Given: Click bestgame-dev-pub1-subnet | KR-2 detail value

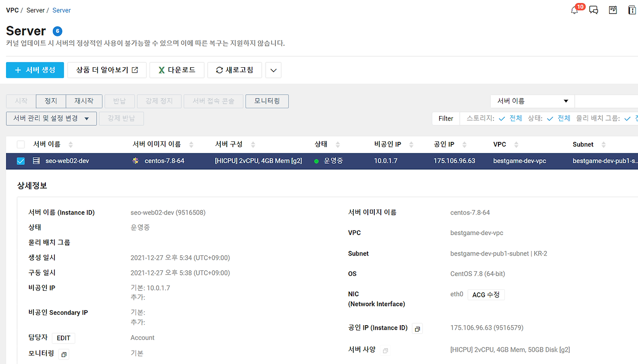Looking at the screenshot, I should [499, 253].
